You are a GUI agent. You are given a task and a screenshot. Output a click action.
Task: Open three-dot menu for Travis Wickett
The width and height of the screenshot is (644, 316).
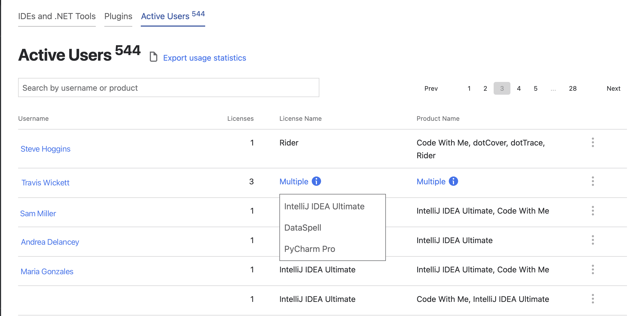click(593, 181)
